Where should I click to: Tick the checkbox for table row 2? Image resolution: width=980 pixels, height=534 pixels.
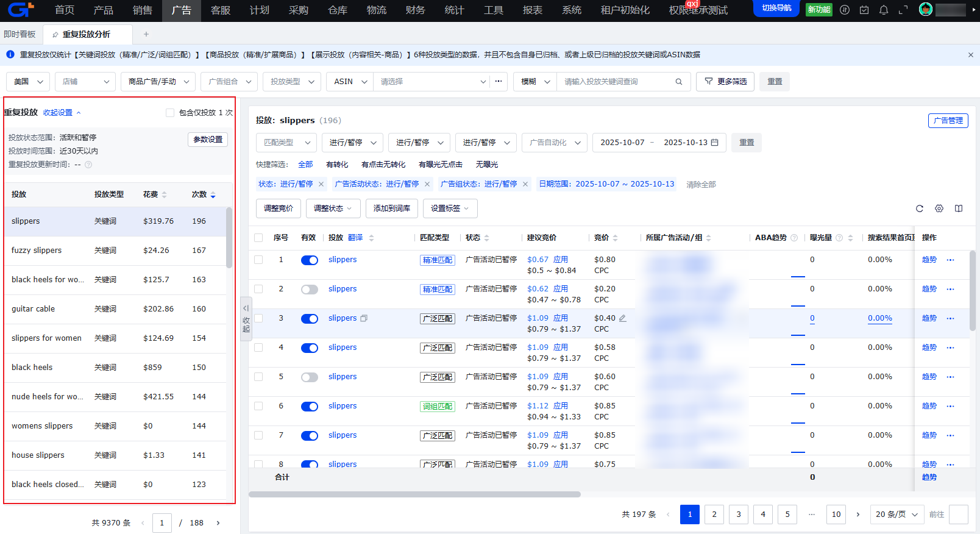[258, 289]
